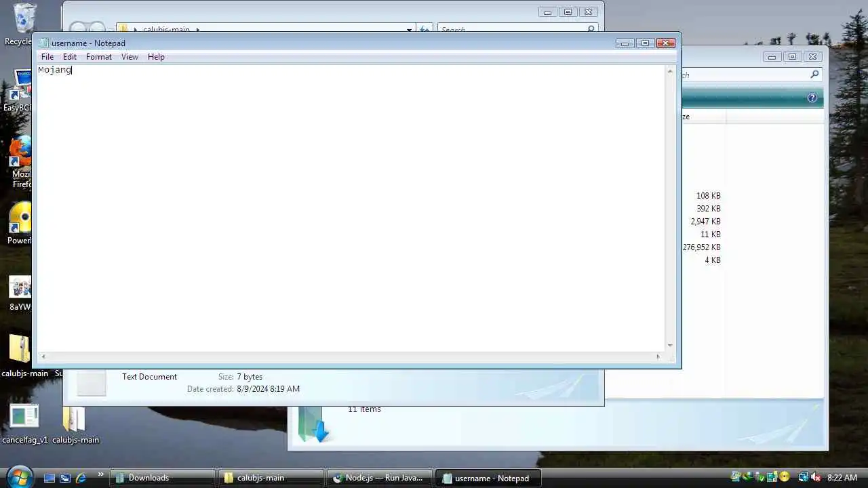Click the network connection tray icon
The image size is (868, 488).
point(803,478)
